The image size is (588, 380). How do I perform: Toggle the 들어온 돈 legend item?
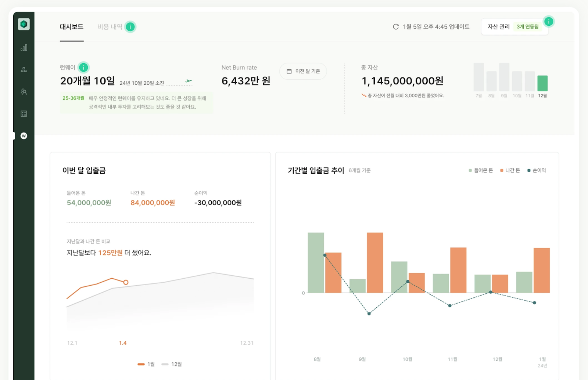click(481, 170)
